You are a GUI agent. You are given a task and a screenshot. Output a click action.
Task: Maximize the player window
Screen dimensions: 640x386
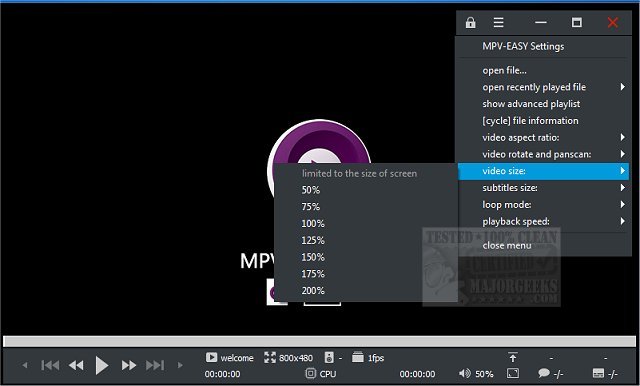pyautogui.click(x=577, y=22)
